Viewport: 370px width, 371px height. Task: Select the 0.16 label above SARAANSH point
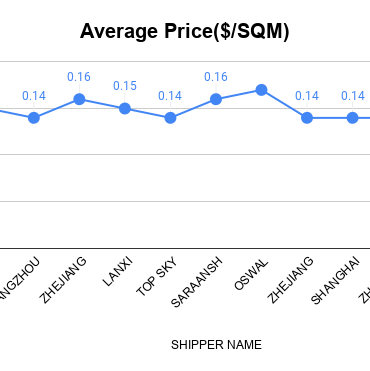pos(216,77)
